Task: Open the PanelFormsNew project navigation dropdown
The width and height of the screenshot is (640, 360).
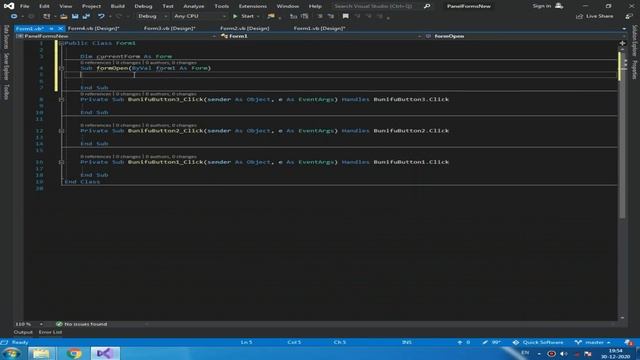Action: [116, 36]
